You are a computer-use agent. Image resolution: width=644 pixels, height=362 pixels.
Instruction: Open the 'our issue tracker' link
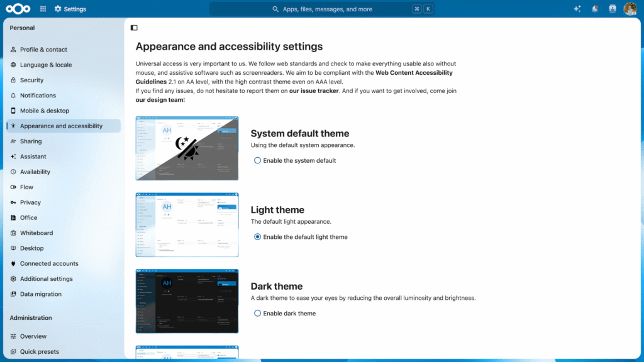314,90
